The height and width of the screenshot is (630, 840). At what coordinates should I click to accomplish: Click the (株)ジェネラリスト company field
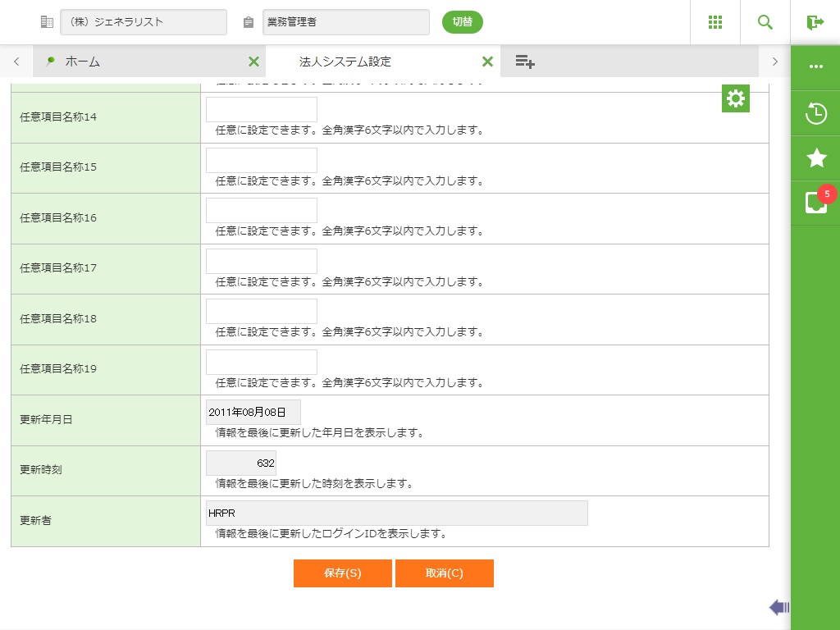point(144,22)
